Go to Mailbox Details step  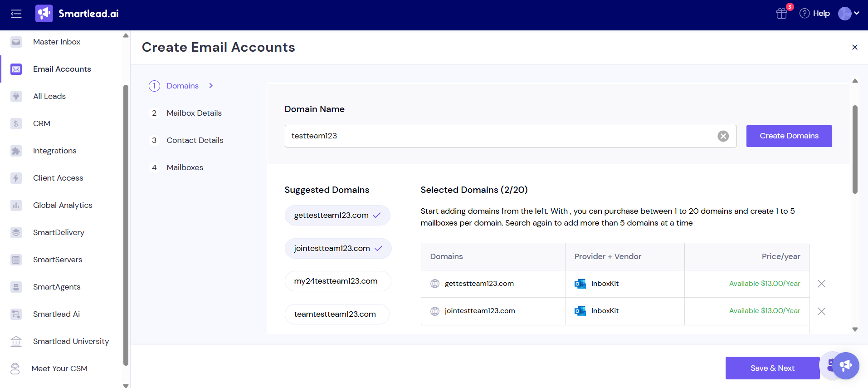tap(194, 113)
